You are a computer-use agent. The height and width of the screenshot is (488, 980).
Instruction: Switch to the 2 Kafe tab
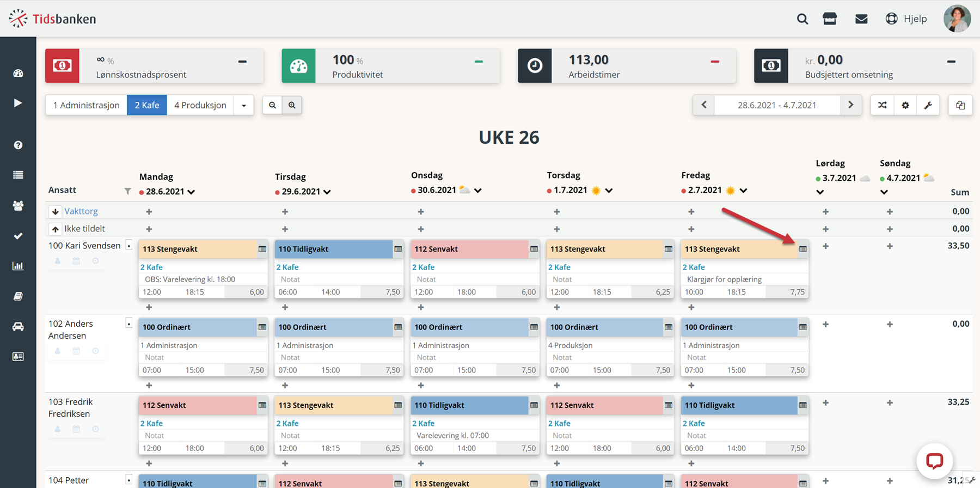[x=147, y=105]
